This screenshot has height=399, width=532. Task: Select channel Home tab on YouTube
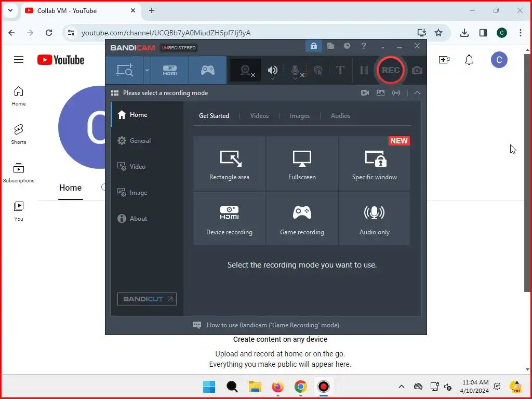[x=70, y=188]
